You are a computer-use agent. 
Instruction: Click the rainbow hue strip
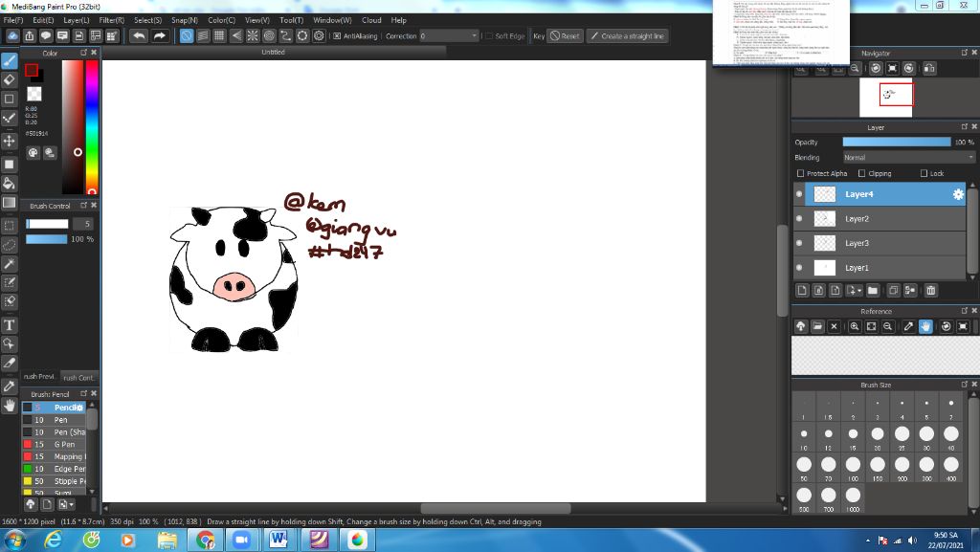tap(92, 127)
